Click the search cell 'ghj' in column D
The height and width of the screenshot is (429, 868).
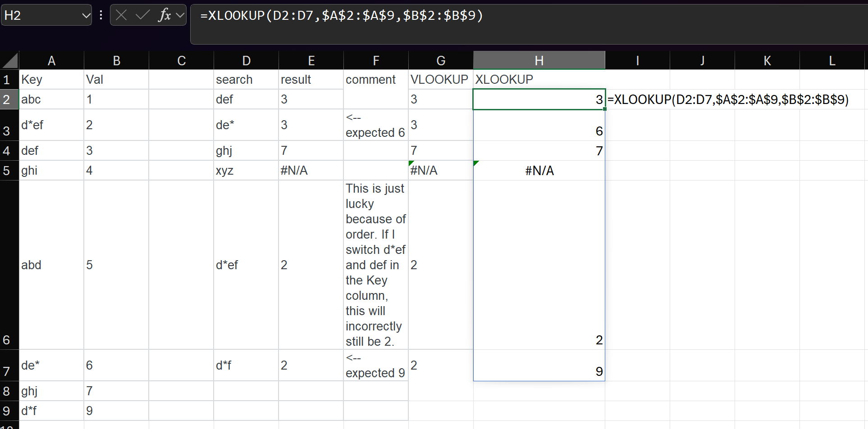point(246,151)
